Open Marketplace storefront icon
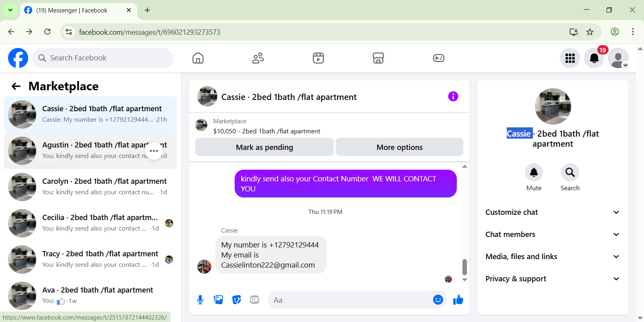The height and width of the screenshot is (322, 644). click(378, 58)
